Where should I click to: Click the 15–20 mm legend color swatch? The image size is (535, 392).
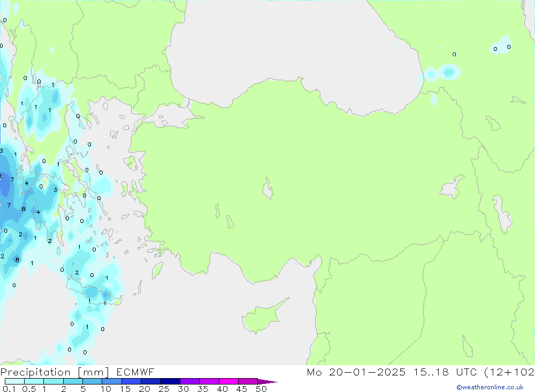pyautogui.click(x=131, y=381)
